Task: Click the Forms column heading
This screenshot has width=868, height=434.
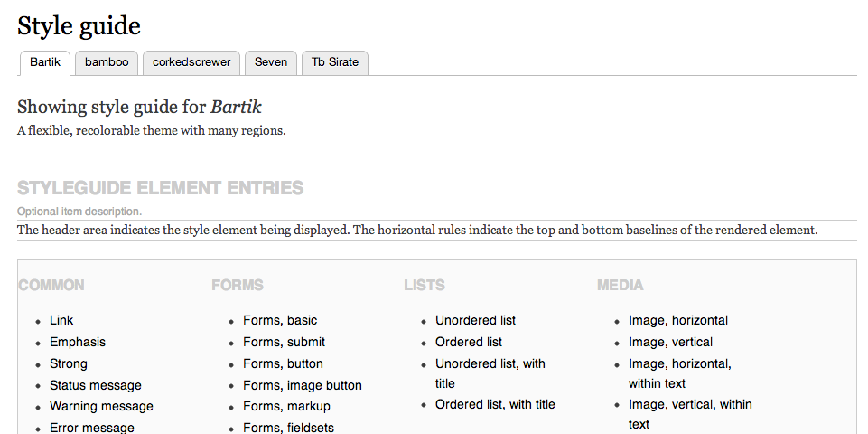Action: (x=238, y=286)
